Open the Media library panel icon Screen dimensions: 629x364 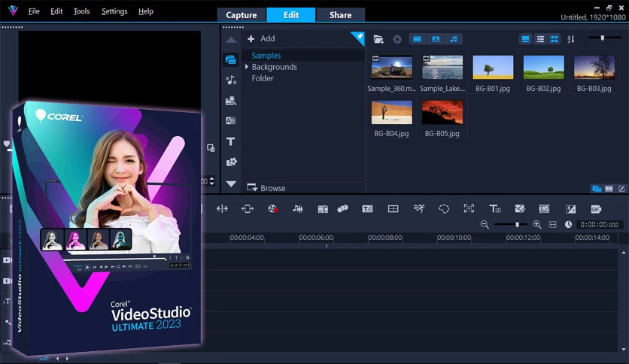(231, 59)
